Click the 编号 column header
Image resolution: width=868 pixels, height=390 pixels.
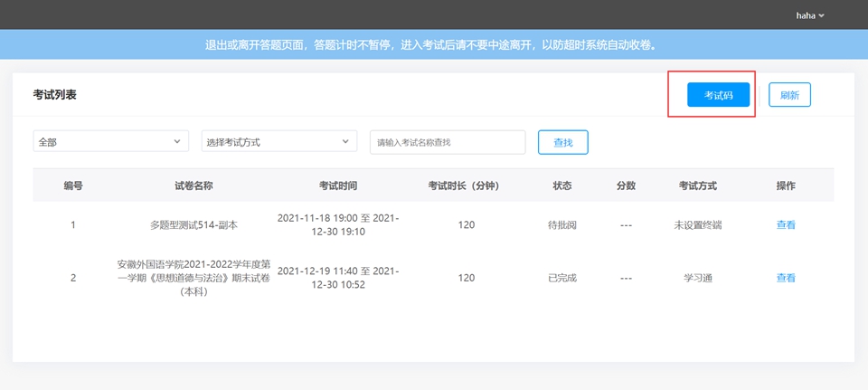[x=73, y=185]
